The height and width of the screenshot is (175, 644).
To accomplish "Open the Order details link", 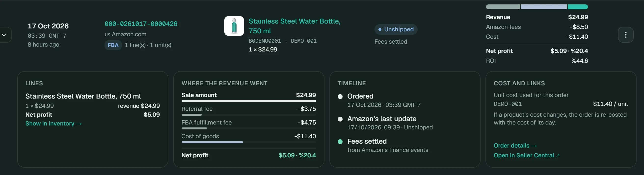I will [515, 146].
